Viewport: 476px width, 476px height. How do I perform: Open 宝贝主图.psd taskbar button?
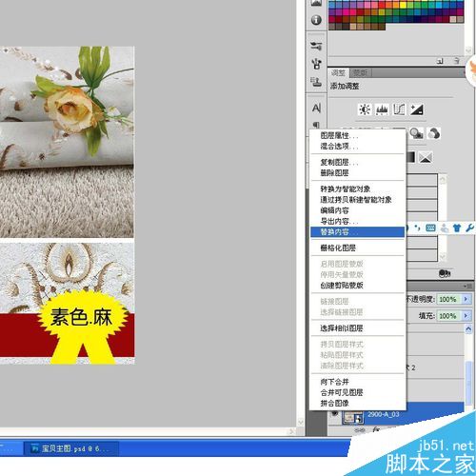[71, 448]
